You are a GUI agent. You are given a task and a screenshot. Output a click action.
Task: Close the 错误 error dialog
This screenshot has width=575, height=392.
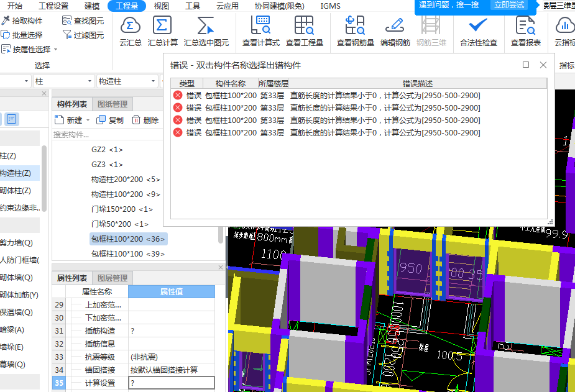[x=543, y=65]
